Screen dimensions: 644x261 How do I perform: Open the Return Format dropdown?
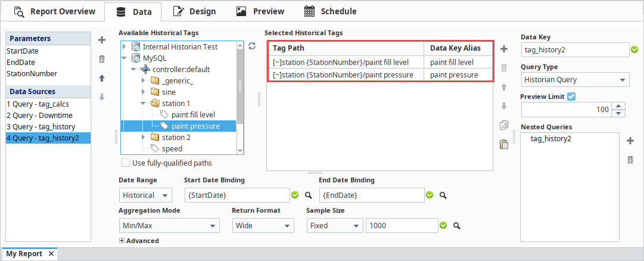tap(263, 226)
